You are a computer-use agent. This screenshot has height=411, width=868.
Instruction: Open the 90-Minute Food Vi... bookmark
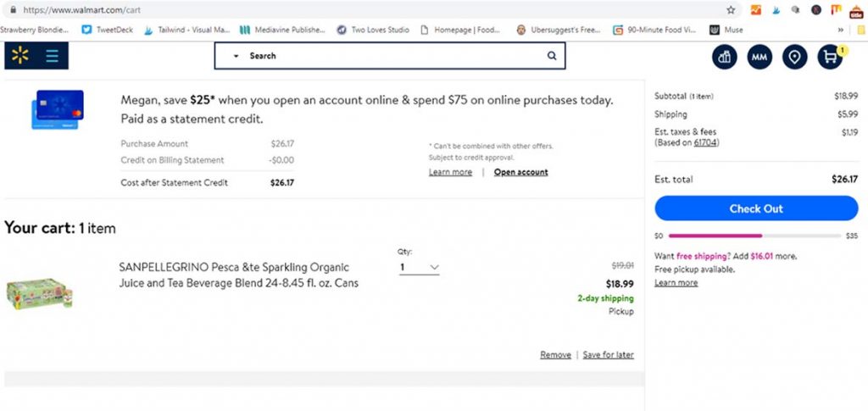click(x=654, y=30)
